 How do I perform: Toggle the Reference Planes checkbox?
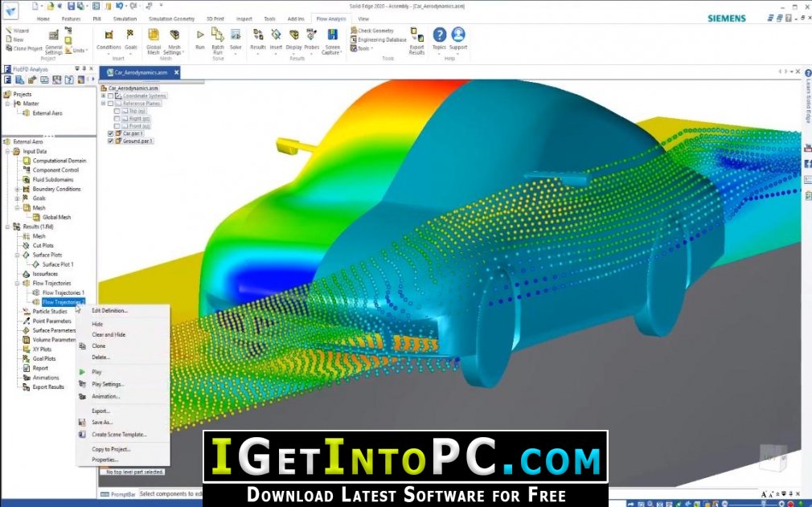(110, 104)
